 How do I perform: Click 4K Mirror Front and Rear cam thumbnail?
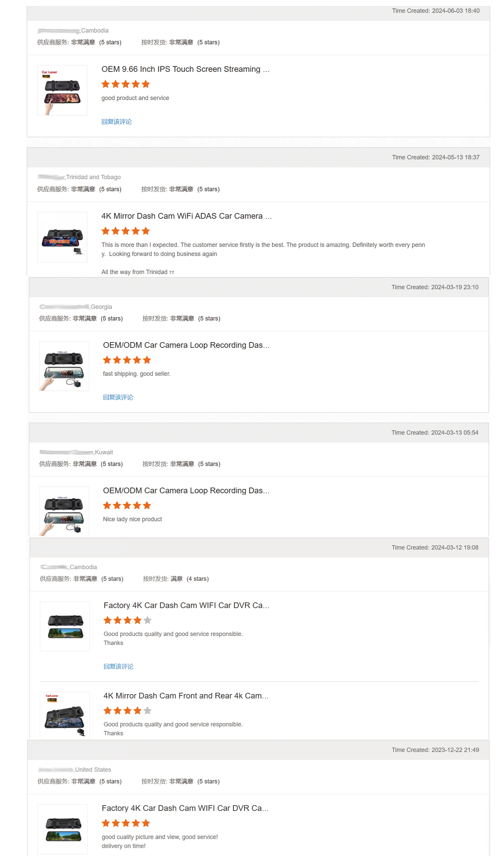tap(65, 715)
